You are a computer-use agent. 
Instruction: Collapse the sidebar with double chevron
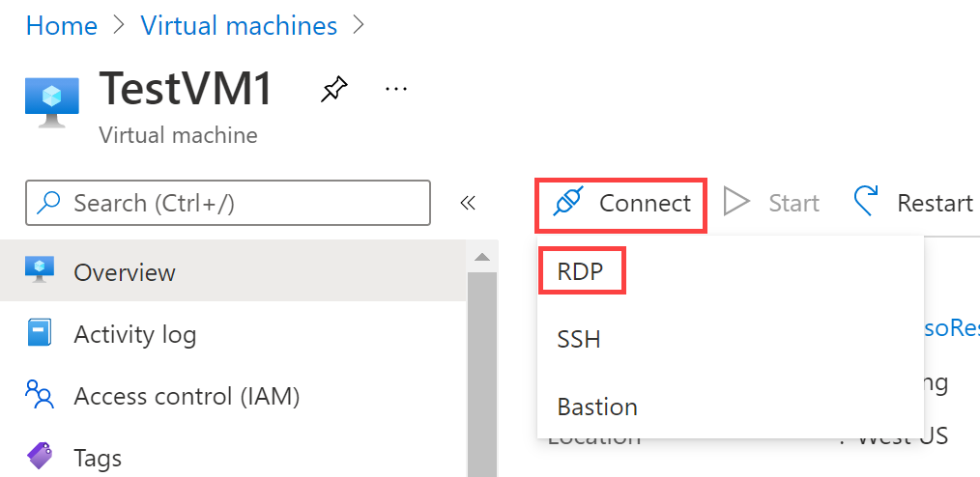(x=468, y=203)
